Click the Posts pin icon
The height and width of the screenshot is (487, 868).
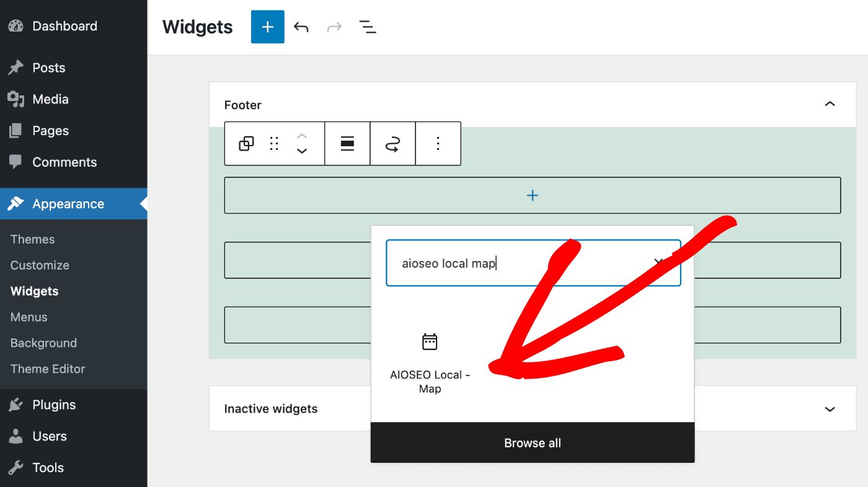pyautogui.click(x=15, y=68)
